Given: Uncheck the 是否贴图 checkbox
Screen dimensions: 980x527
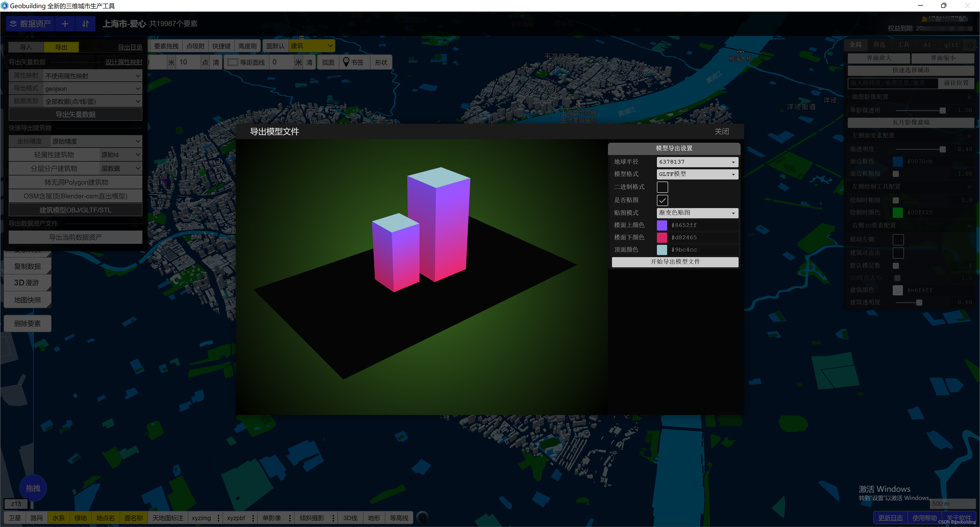Looking at the screenshot, I should [662, 200].
